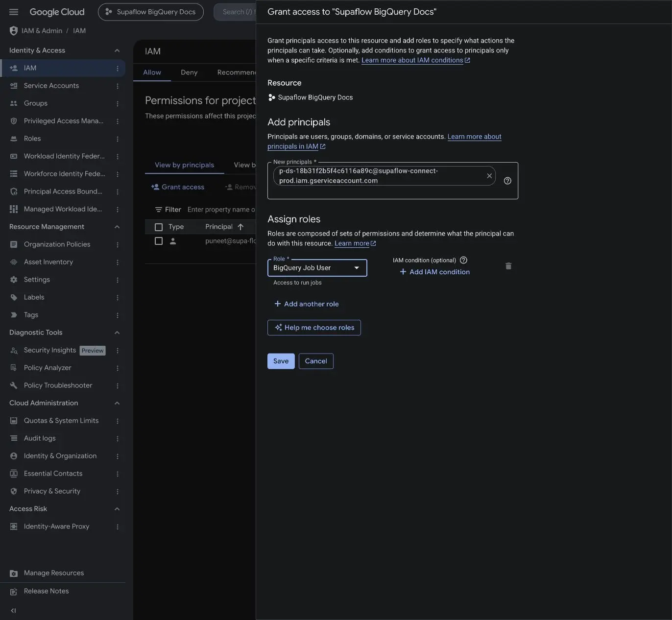Image resolution: width=672 pixels, height=620 pixels.
Task: Click the Google Cloud logo
Action: pos(57,12)
